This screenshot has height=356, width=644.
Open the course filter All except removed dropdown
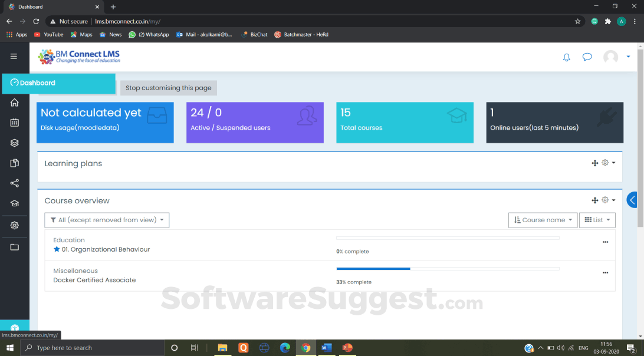pyautogui.click(x=107, y=220)
